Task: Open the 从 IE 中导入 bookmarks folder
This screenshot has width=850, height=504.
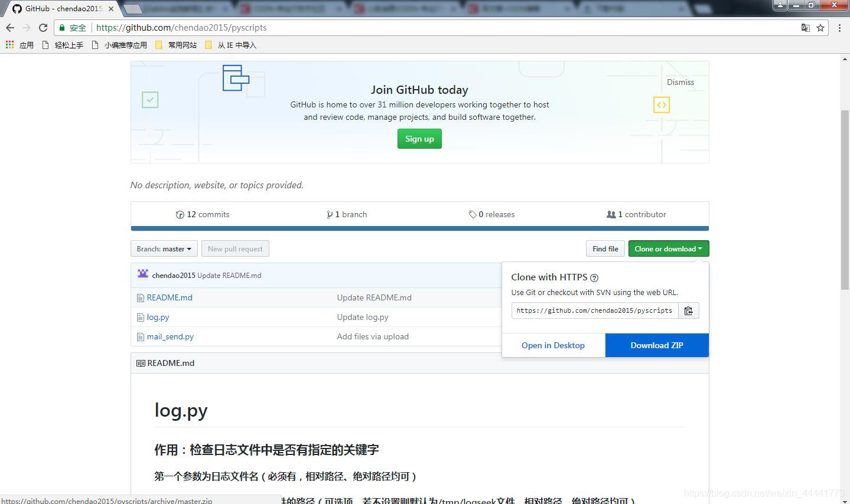Action: [x=230, y=45]
